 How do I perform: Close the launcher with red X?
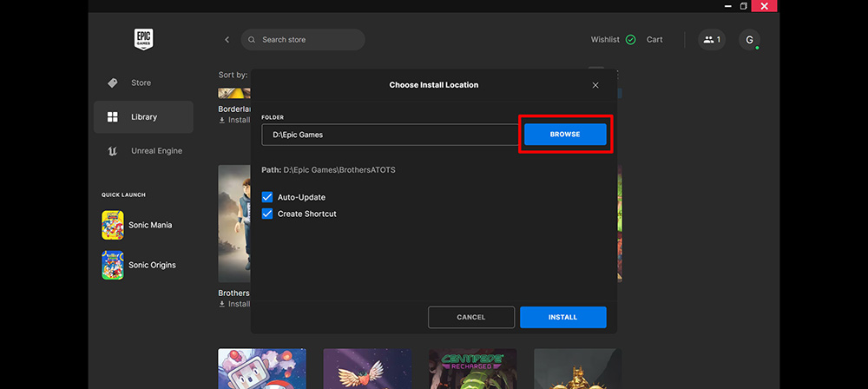(x=764, y=6)
